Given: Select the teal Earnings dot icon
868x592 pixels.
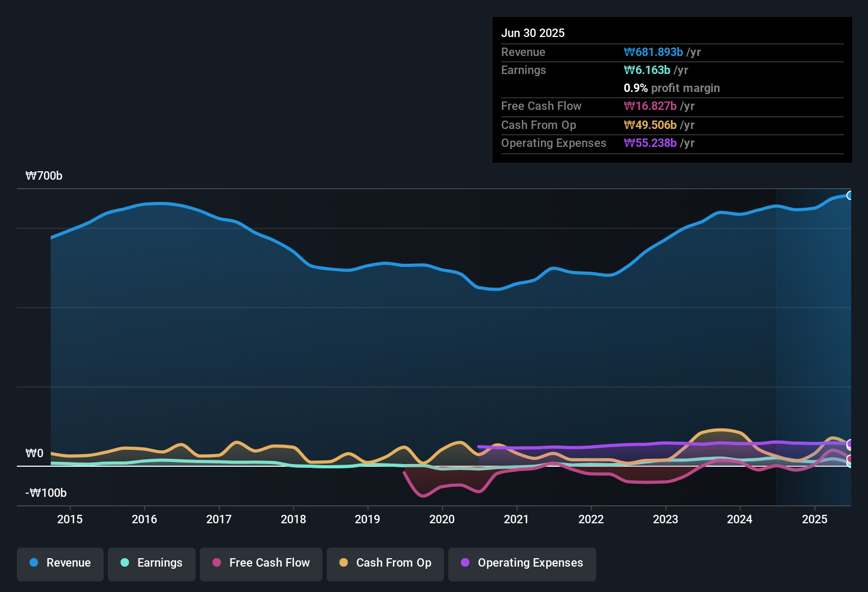Looking at the screenshot, I should (x=124, y=563).
